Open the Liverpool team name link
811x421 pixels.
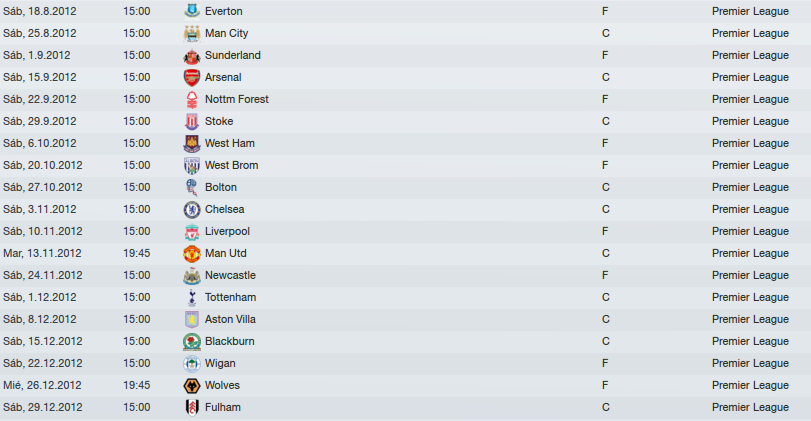(x=227, y=231)
